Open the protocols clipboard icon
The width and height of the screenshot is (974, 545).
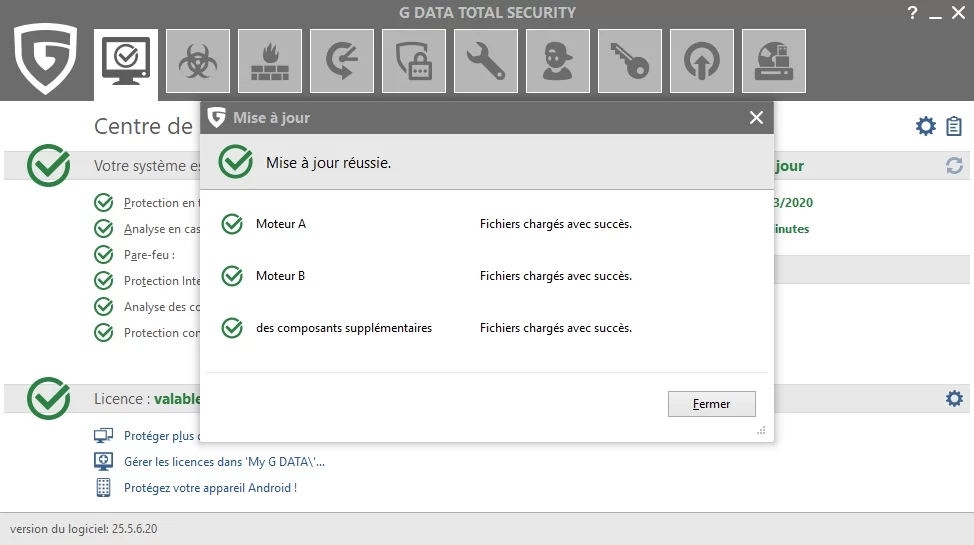(x=954, y=126)
